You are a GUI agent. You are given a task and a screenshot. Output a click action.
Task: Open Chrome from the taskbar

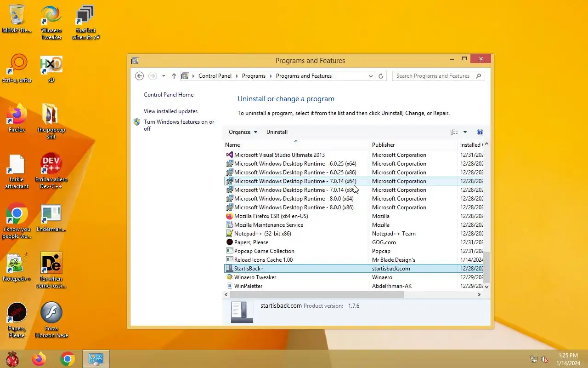tap(68, 359)
